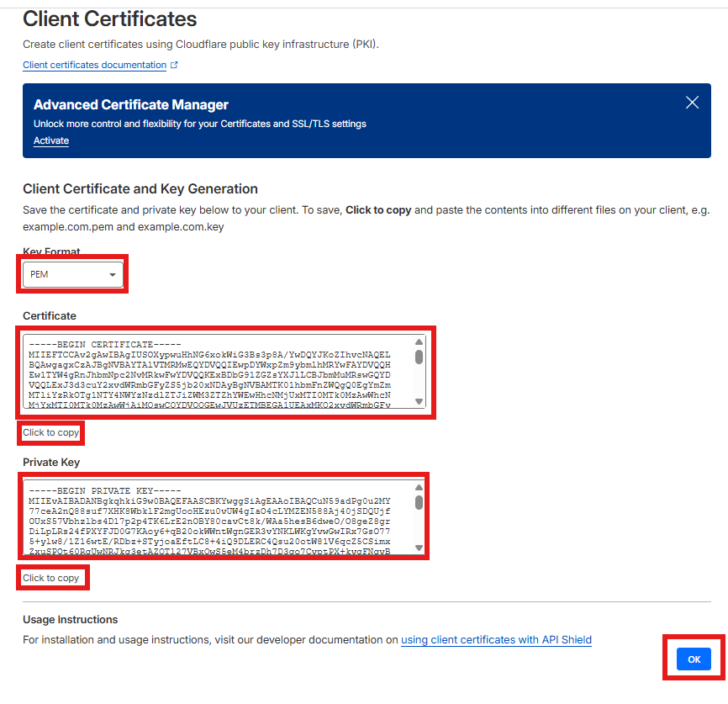Image resolution: width=728 pixels, height=704 pixels.
Task: Click the Activate link in the banner
Action: pos(50,140)
